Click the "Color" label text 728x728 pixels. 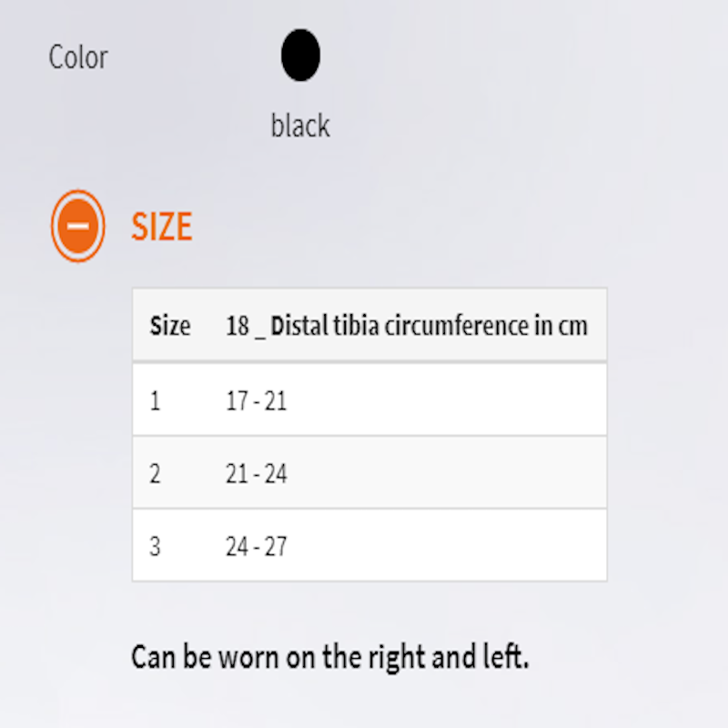(x=78, y=57)
